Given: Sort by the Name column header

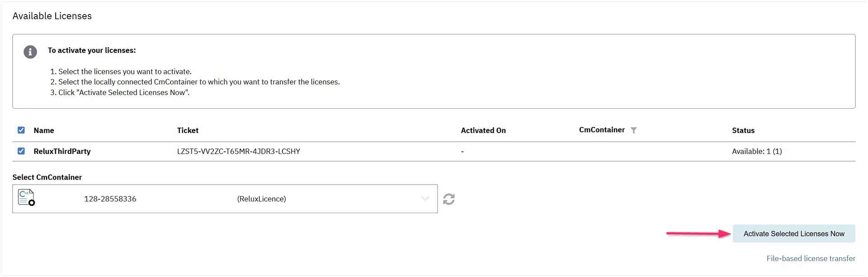Looking at the screenshot, I should (x=44, y=131).
